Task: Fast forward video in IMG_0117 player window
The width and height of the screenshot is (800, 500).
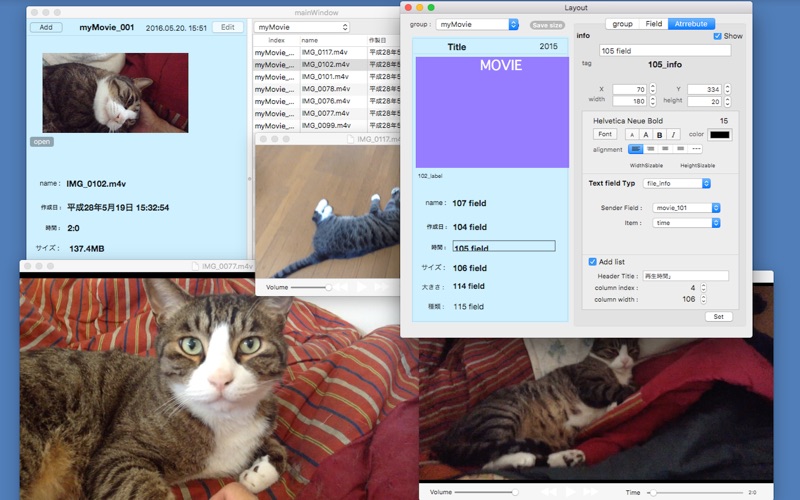Action: (x=381, y=287)
